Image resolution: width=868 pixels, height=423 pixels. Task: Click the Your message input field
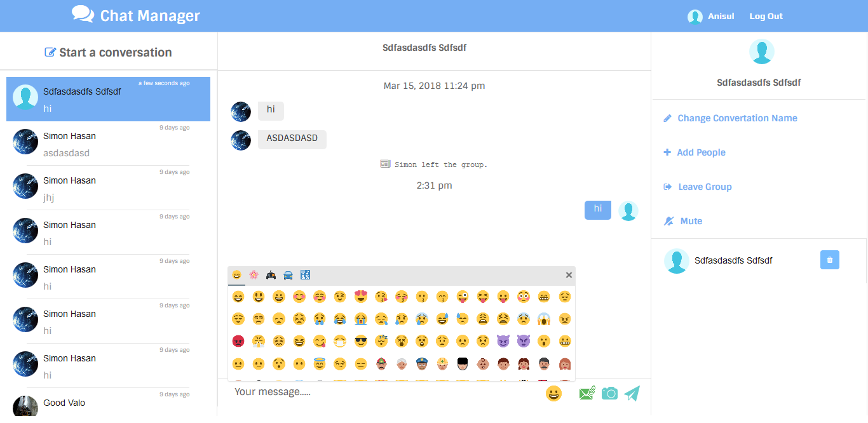(x=381, y=392)
